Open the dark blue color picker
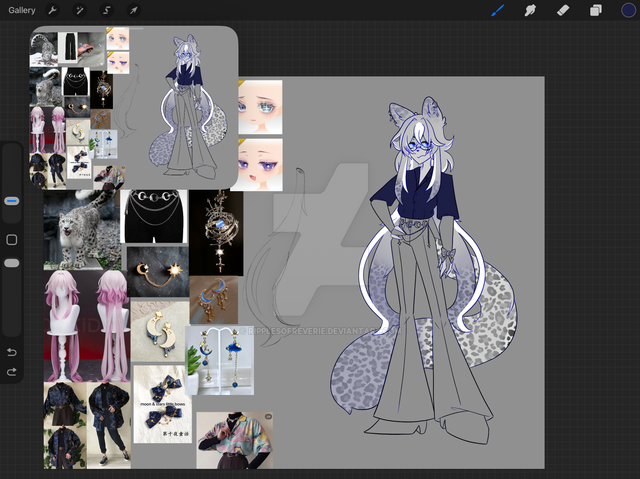Image resolution: width=640 pixels, height=479 pixels. point(627,10)
